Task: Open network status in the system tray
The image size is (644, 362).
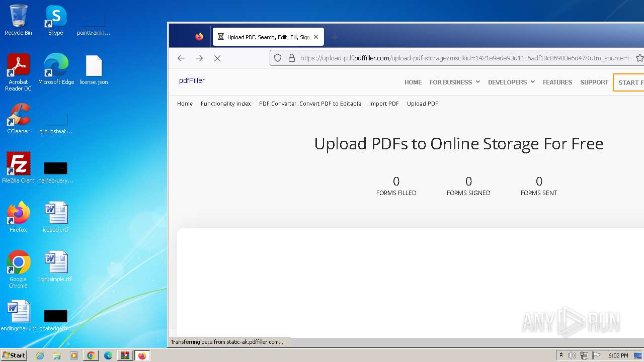Action: (584, 355)
